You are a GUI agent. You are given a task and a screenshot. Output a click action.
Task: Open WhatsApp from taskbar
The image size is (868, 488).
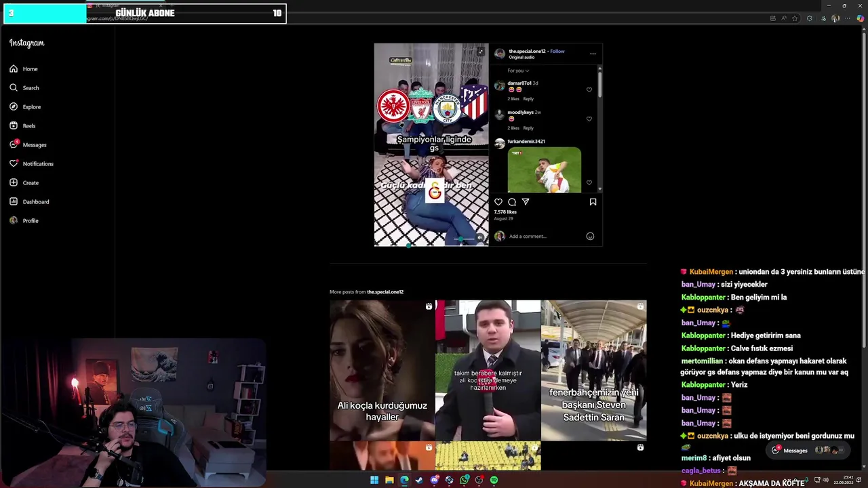click(465, 480)
